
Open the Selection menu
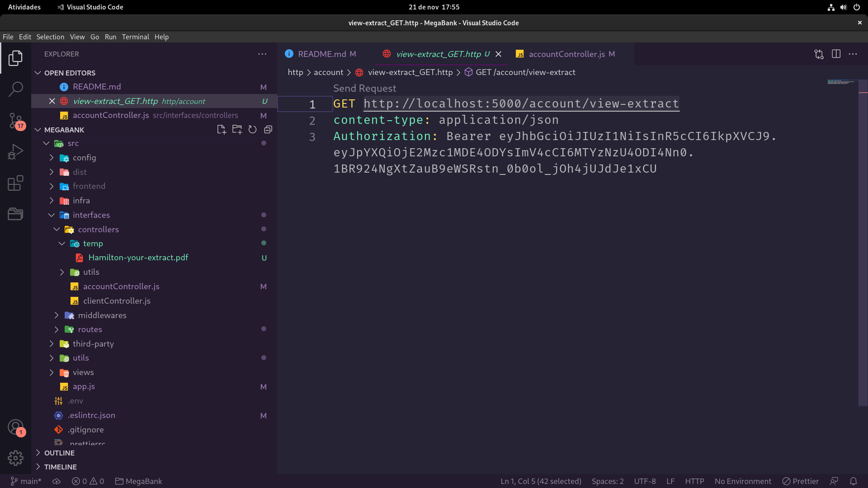(x=50, y=37)
